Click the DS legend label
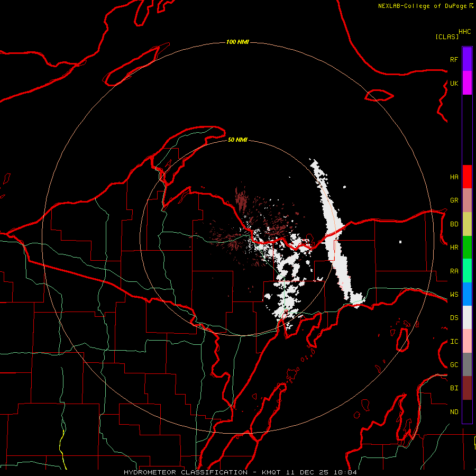This screenshot has width=476, height=476. [454, 318]
